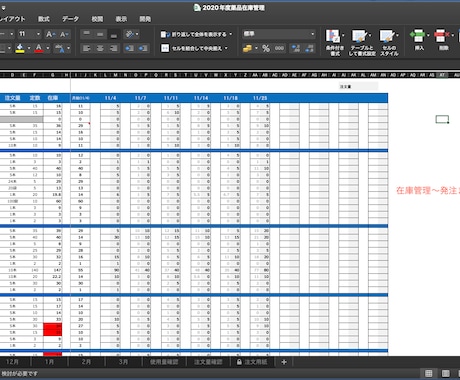Switch to Page Layout view in status bar
The width and height of the screenshot is (460, 380).
[x=446, y=373]
